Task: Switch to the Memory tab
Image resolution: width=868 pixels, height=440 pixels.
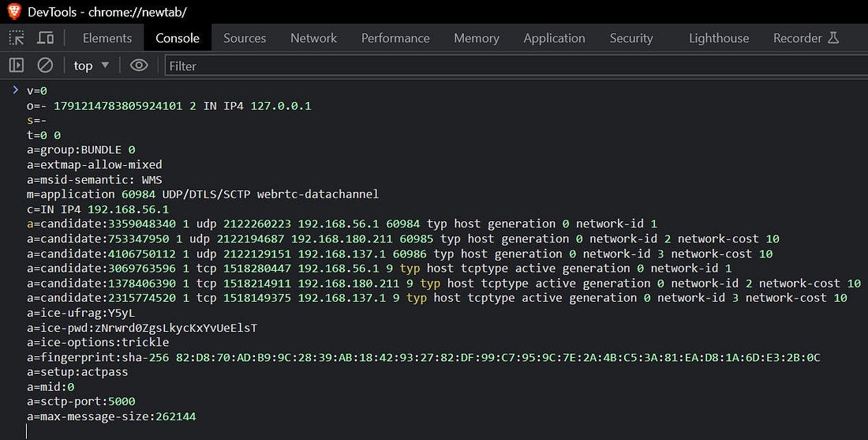Action: click(x=477, y=38)
